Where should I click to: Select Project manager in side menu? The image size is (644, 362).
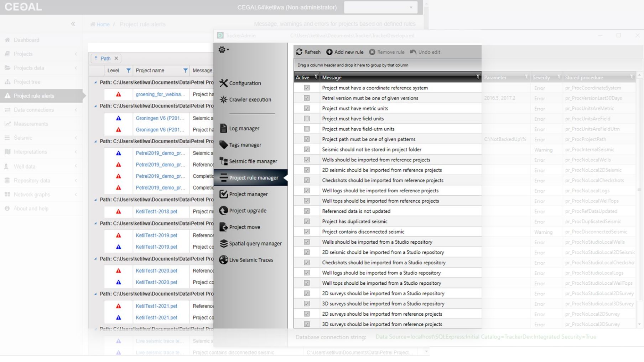pos(248,194)
